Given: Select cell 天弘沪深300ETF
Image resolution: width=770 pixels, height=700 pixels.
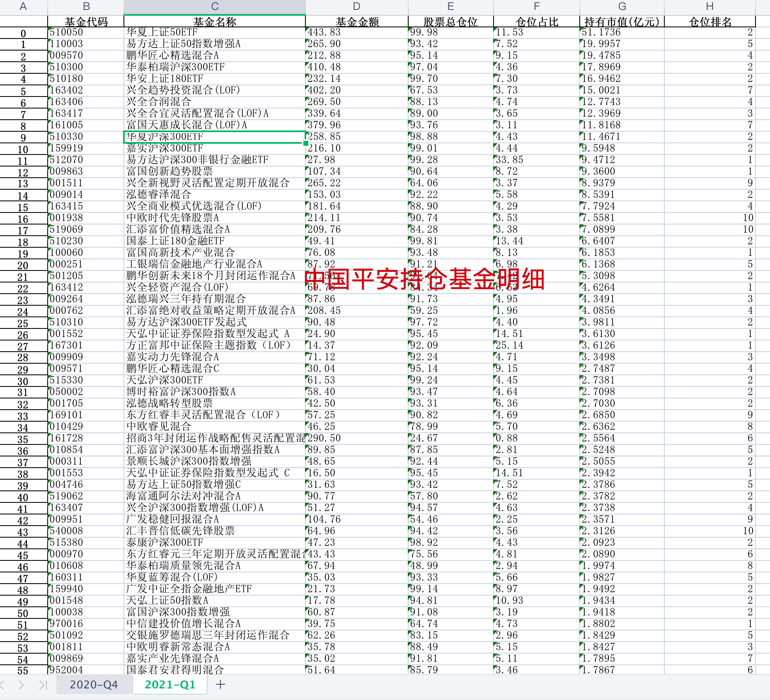Looking at the screenshot, I should click(215, 380).
